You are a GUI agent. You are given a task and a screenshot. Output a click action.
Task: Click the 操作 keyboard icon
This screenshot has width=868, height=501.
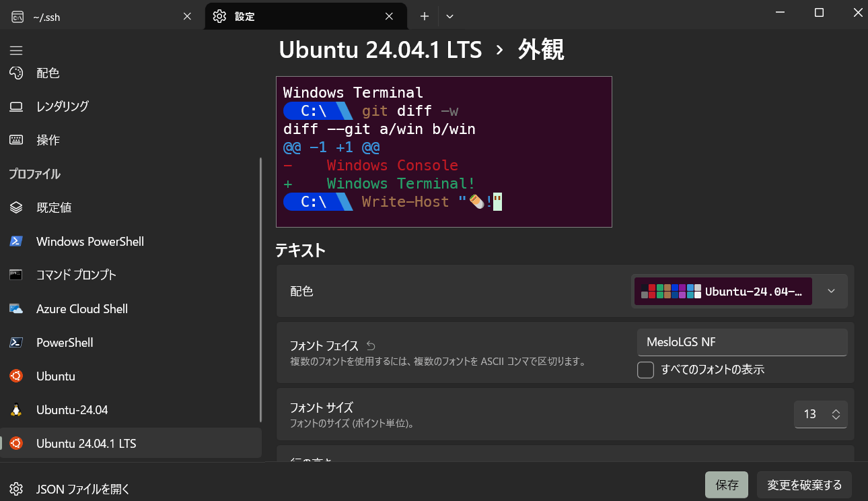click(16, 140)
